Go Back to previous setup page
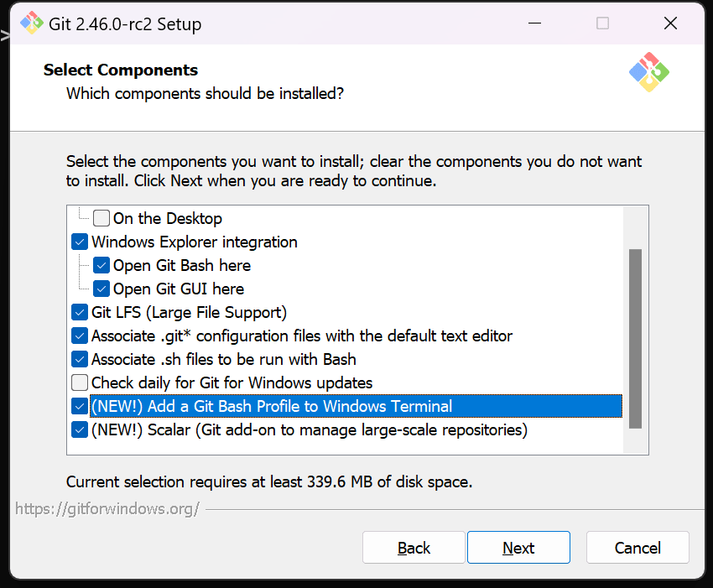The height and width of the screenshot is (588, 713). pyautogui.click(x=414, y=548)
